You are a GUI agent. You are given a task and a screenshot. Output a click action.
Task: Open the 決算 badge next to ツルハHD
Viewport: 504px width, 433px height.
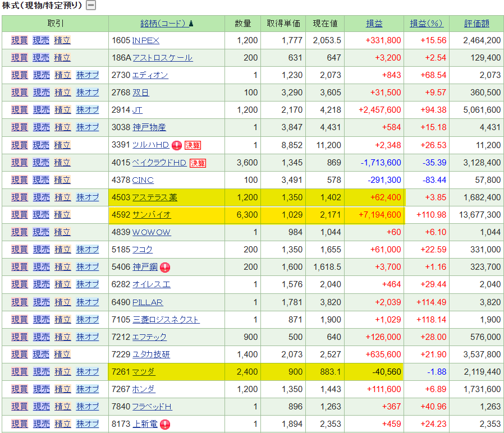[x=193, y=145]
